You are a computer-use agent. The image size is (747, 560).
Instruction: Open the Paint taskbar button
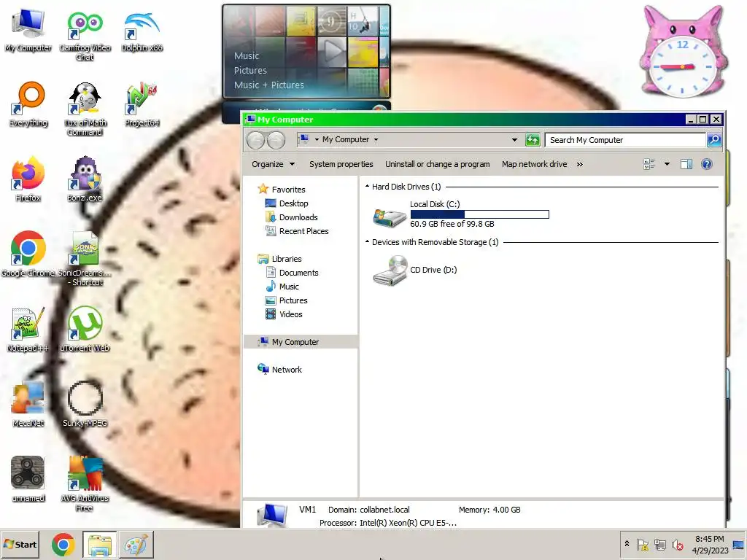coord(136,545)
